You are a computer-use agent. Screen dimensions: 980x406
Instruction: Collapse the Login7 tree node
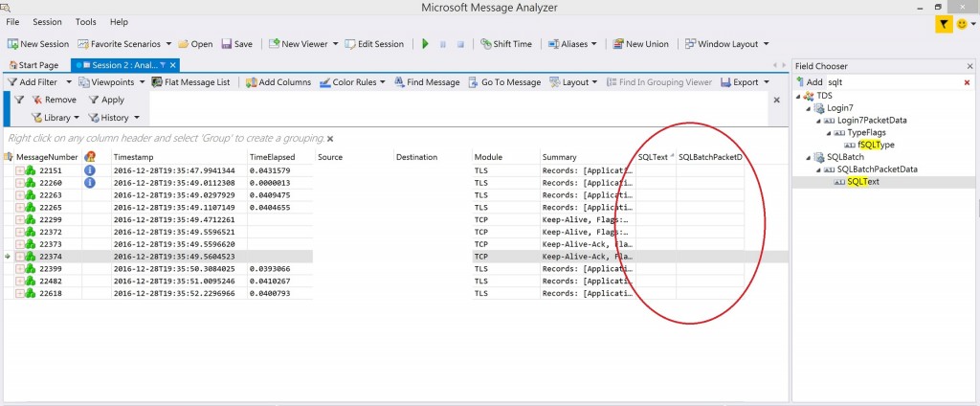pyautogui.click(x=809, y=108)
